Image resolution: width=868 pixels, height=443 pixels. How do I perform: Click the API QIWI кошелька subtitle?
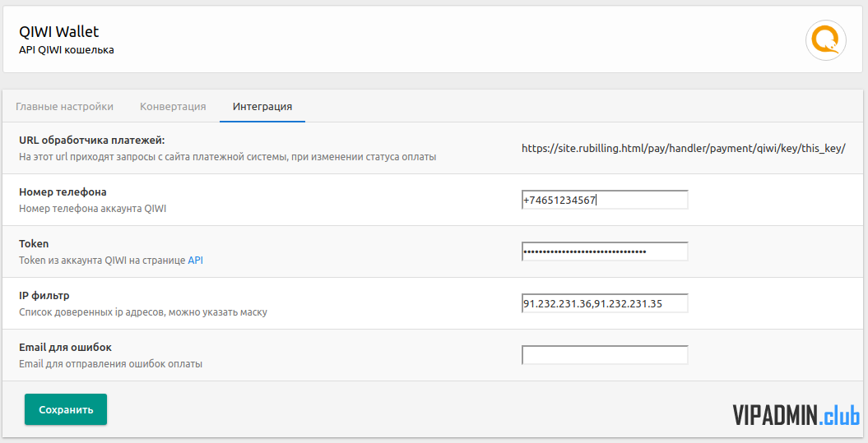tap(67, 50)
